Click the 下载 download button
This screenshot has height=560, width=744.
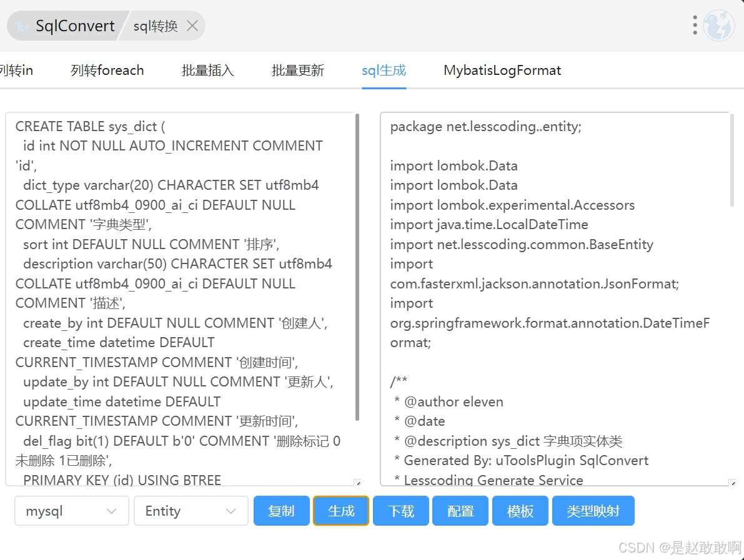401,511
